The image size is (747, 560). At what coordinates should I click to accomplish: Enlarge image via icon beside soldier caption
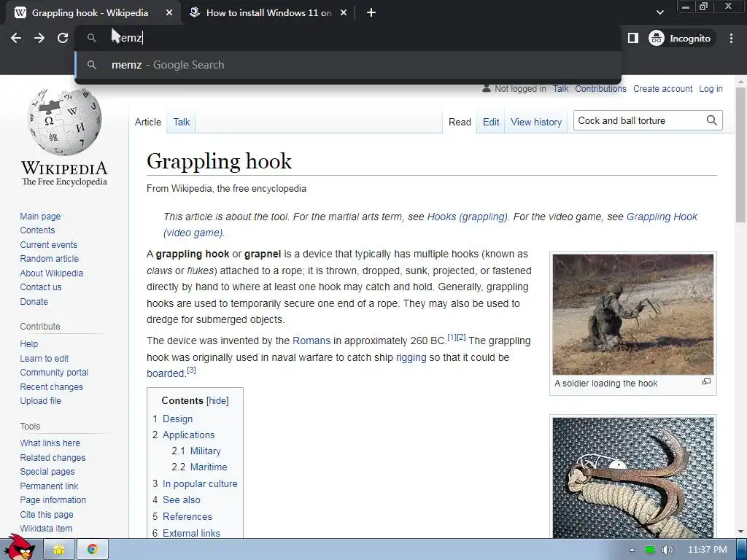(x=706, y=381)
